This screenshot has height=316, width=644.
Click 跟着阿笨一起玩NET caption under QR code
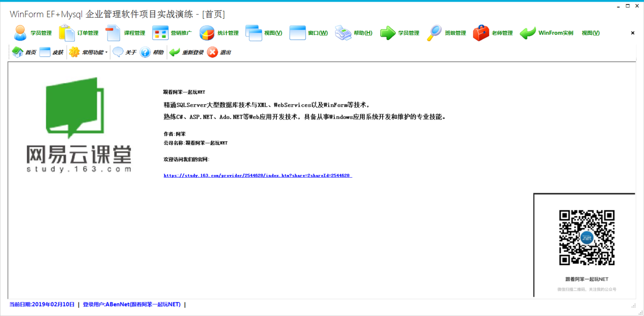(587, 279)
